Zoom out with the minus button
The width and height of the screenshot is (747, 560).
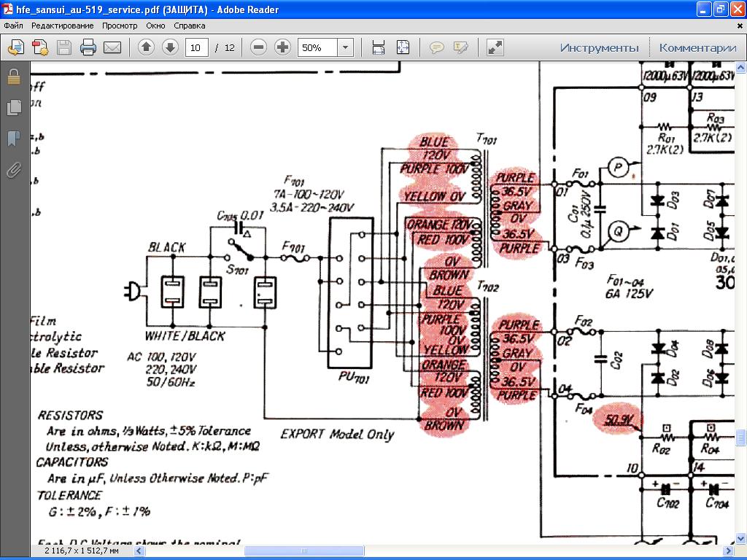click(258, 48)
